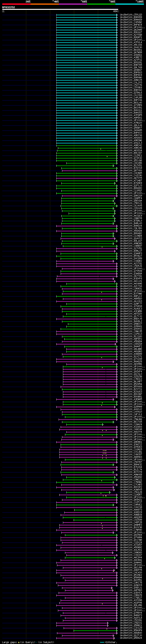146x644 pixels.
Task: Select hit label UniRef100_B9LUM6
Action: [131, 605]
